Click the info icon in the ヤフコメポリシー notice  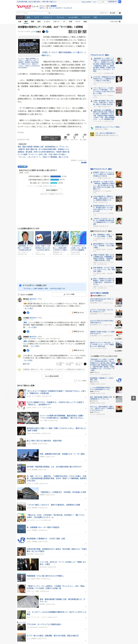[20, 285]
